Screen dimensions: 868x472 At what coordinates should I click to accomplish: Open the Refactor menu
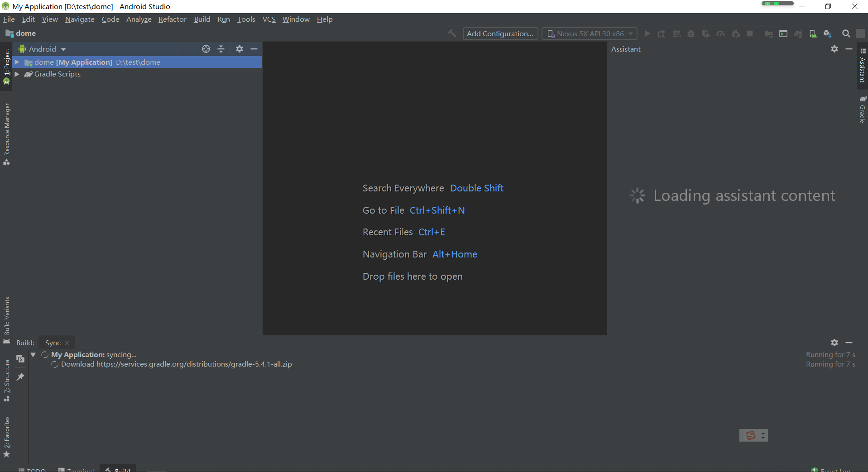[173, 19]
